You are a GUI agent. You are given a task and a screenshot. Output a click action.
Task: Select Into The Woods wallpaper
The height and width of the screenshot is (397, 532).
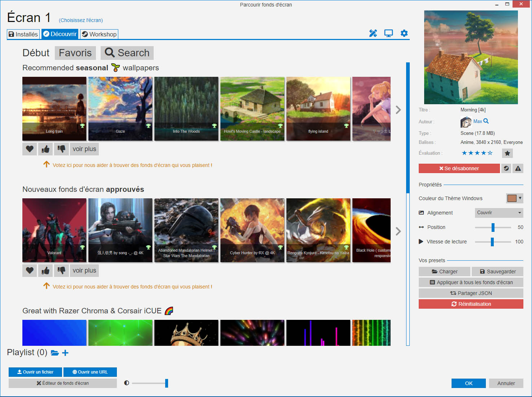click(x=186, y=109)
